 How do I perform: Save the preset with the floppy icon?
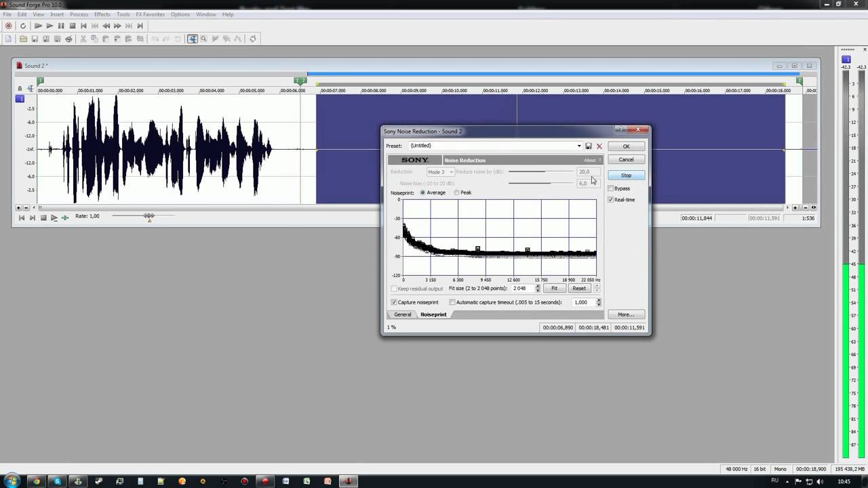pos(589,146)
